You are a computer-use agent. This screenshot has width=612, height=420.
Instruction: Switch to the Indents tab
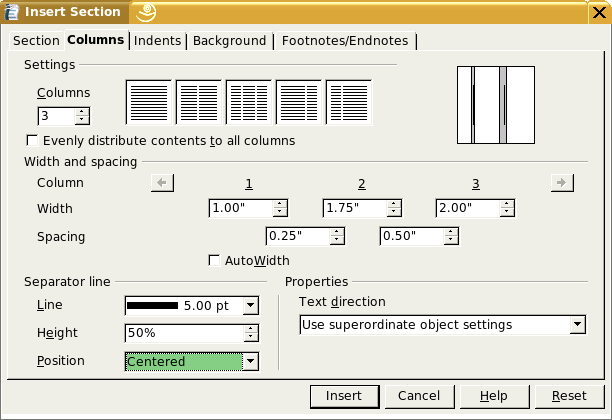[x=158, y=41]
